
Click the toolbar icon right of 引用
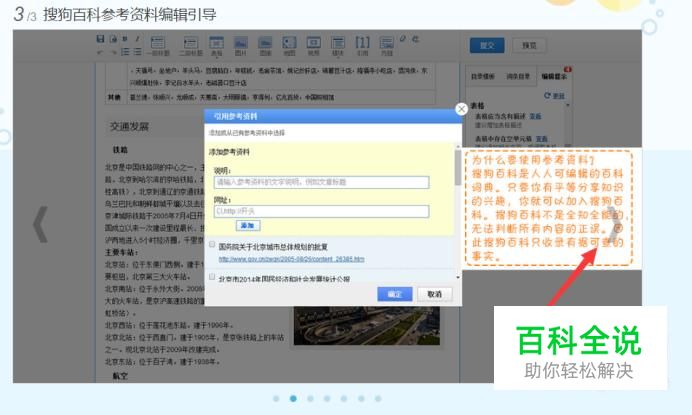387,46
